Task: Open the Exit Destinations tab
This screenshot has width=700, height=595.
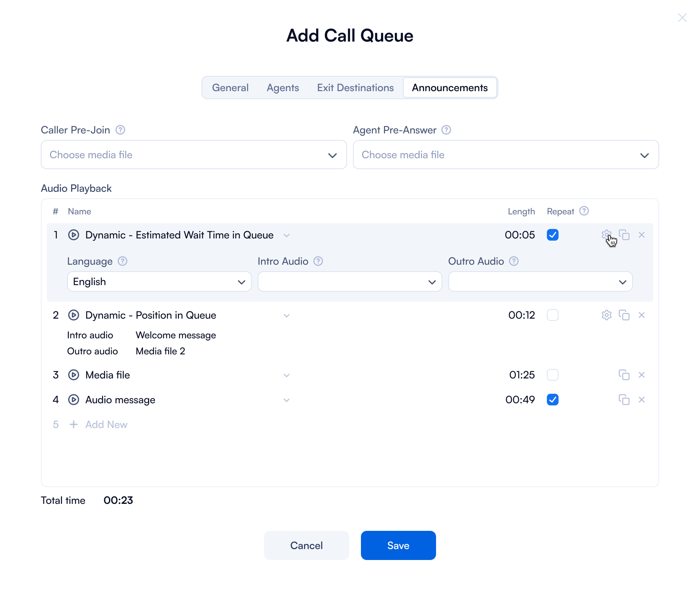Action: pos(355,87)
